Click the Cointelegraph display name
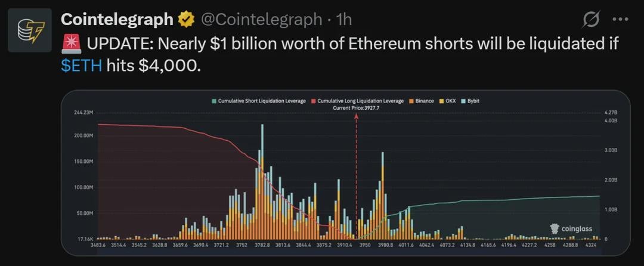 pyautogui.click(x=117, y=19)
